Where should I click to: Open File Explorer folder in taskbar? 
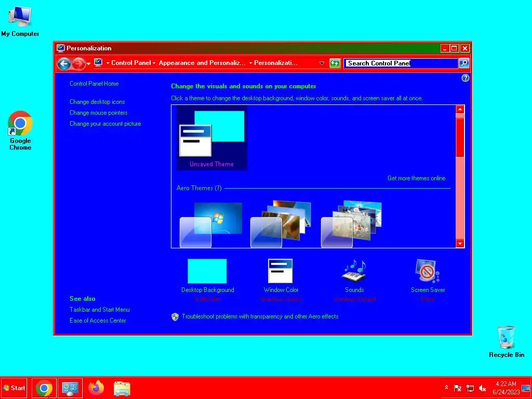122,388
